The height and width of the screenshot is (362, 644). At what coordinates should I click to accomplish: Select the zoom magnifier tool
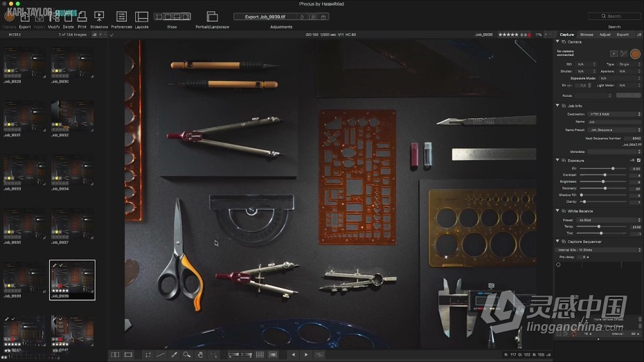(187, 354)
